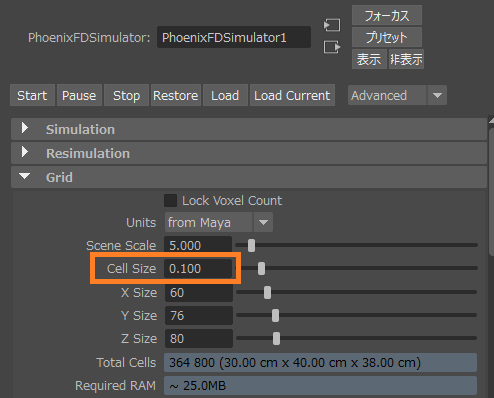Open the Advanced dropdown menu
Viewport: 494px width, 398px height.
pyautogui.click(x=397, y=95)
